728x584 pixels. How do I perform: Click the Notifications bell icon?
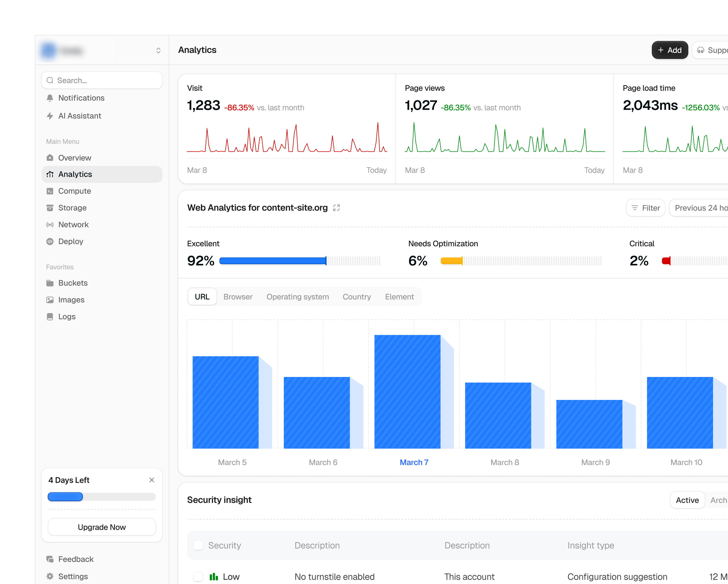pos(50,98)
